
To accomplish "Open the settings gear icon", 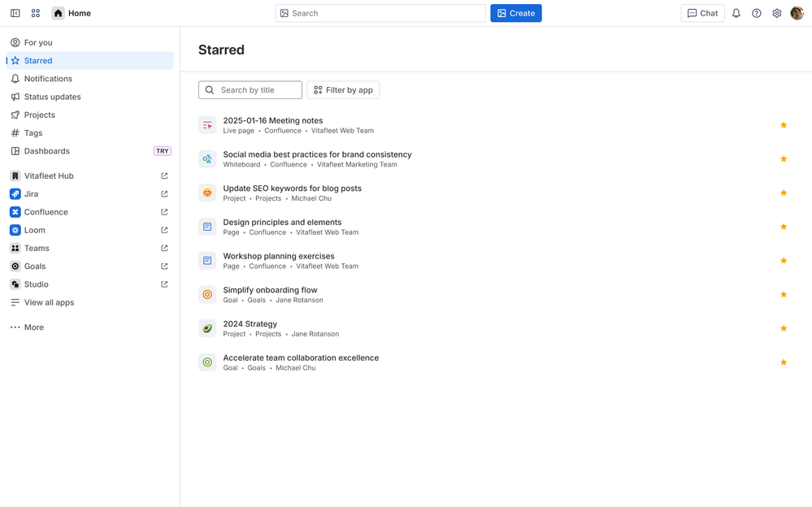I will (x=776, y=14).
